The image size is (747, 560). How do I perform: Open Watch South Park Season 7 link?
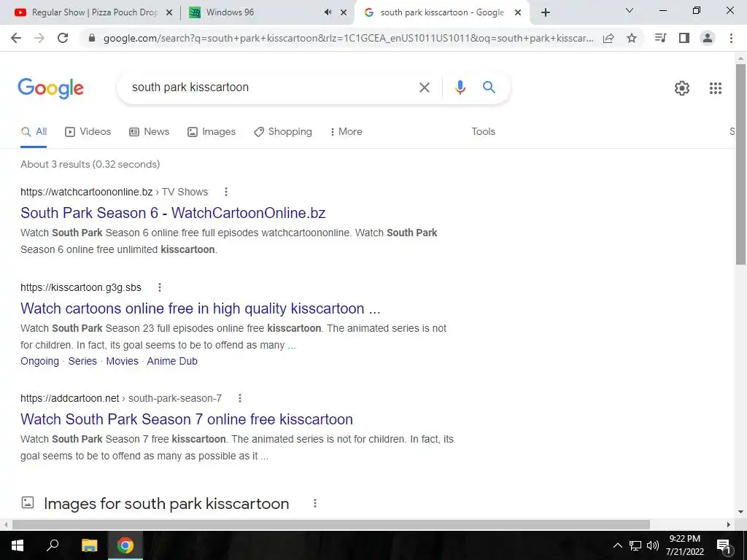[187, 419]
